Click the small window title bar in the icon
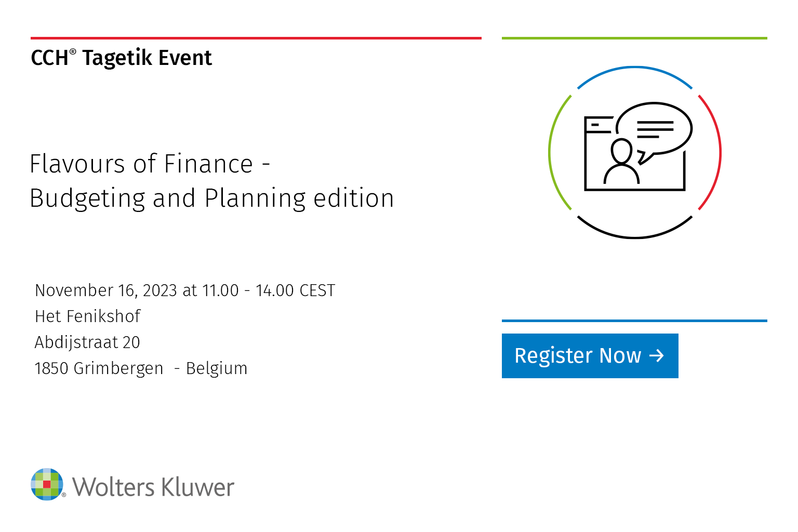The width and height of the screenshot is (798, 532). (598, 125)
